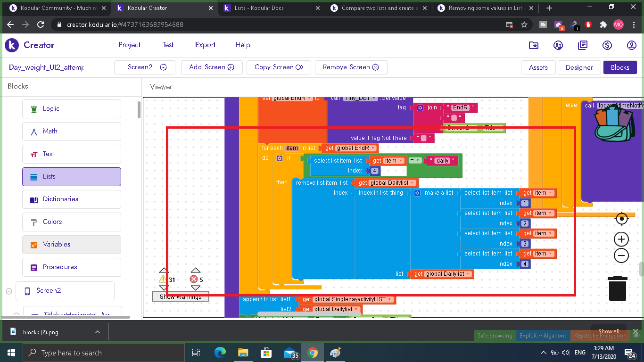The image size is (644, 362).
Task: Zoom in with the plus circle icon
Action: click(621, 239)
